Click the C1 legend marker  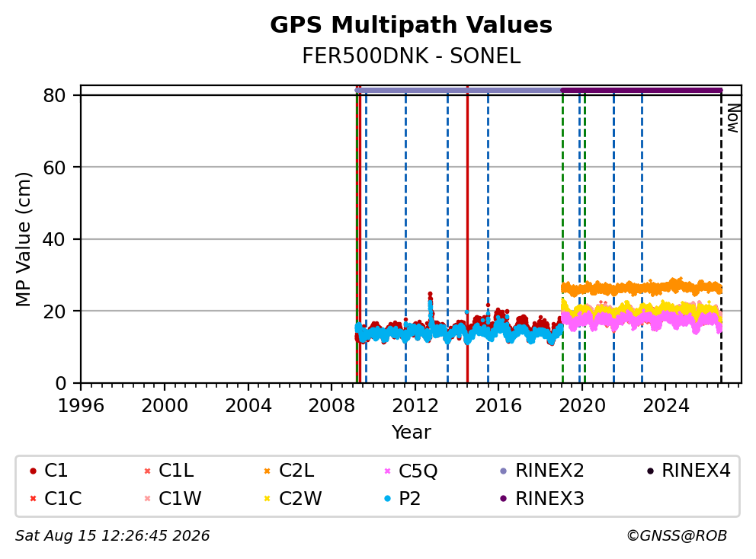tap(33, 471)
